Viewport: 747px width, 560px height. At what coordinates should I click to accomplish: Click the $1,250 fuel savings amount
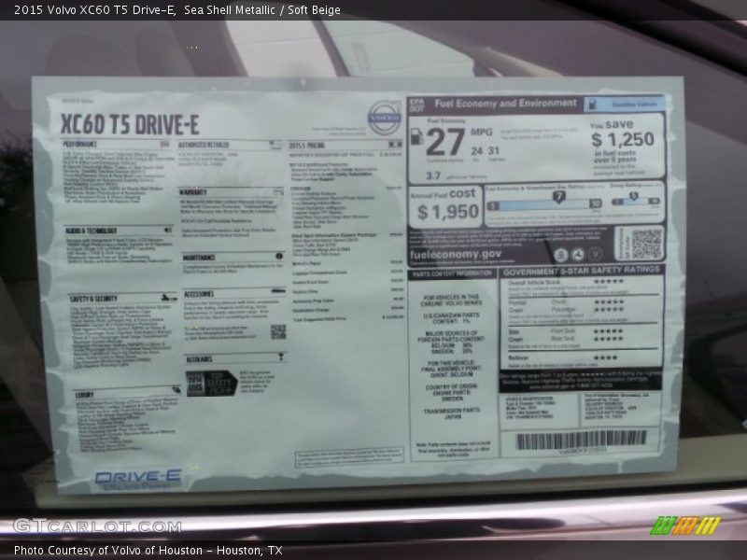623,139
